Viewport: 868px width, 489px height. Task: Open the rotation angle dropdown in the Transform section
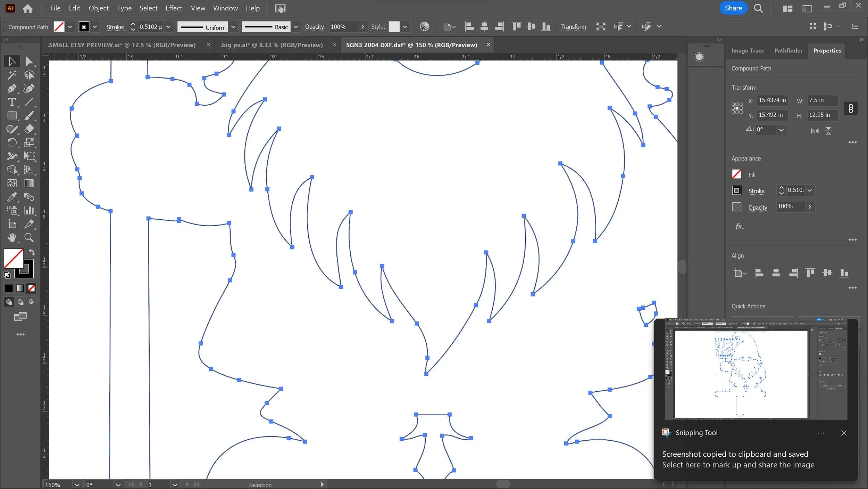(781, 130)
